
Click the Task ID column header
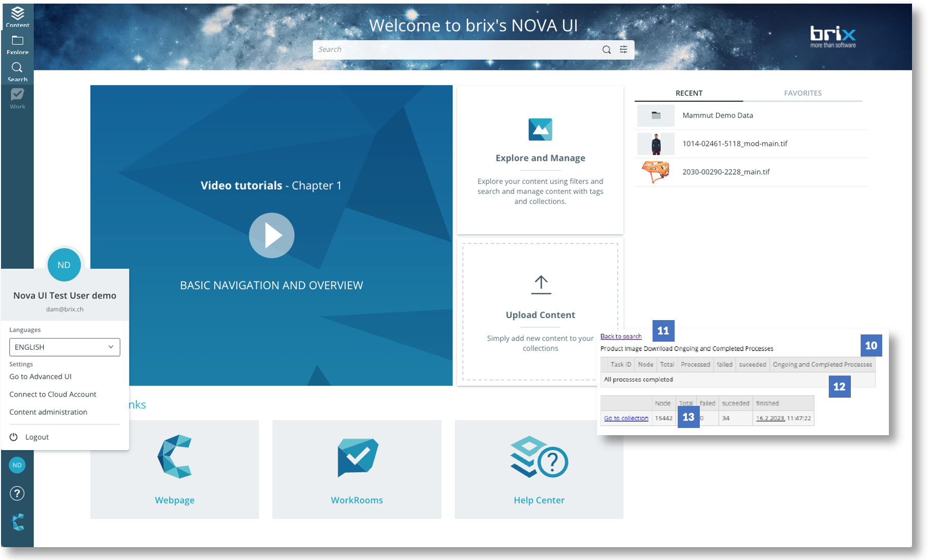pos(620,365)
